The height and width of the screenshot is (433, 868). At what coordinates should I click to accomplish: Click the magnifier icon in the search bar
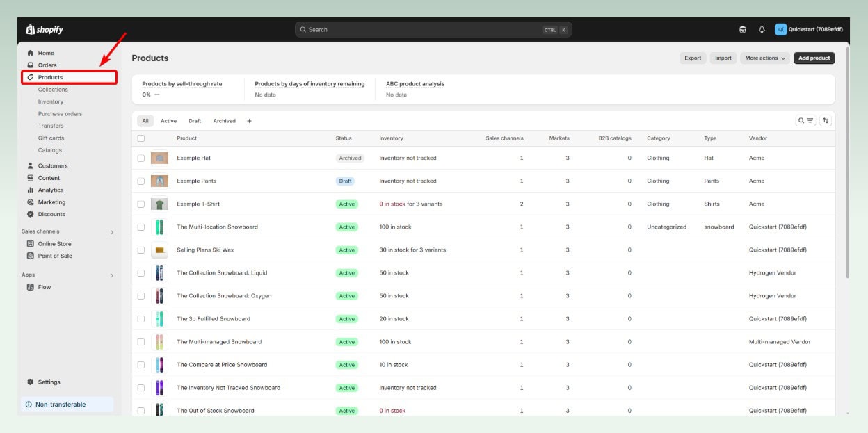pos(303,30)
